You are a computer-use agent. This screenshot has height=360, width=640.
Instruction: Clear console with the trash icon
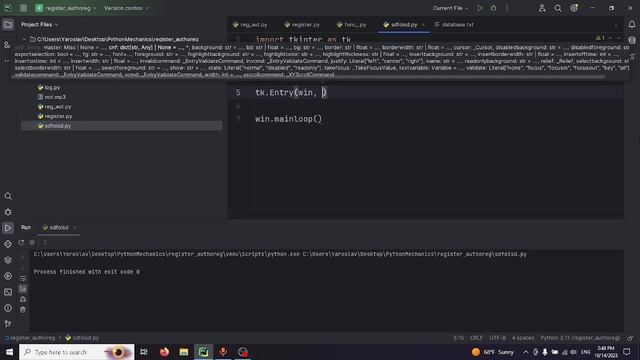[x=23, y=310]
